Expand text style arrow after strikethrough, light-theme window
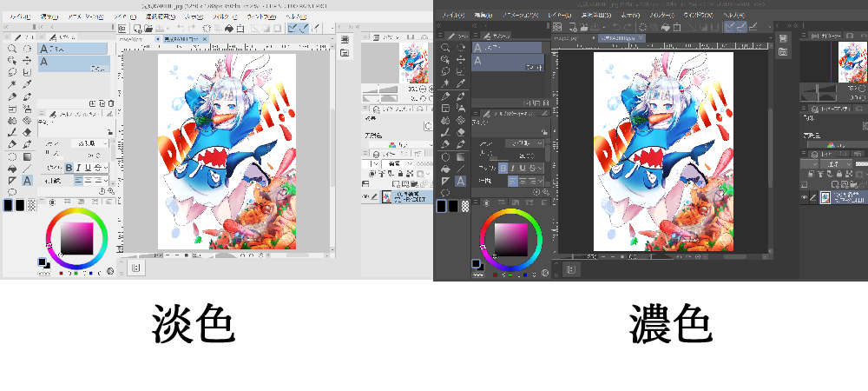Image resolution: width=868 pixels, height=391 pixels. pyautogui.click(x=106, y=168)
